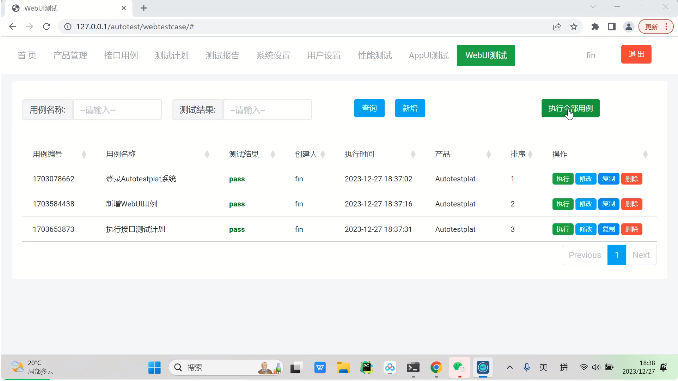This screenshot has height=381, width=678.
Task: Open the terminal from the taskbar
Action: click(413, 368)
